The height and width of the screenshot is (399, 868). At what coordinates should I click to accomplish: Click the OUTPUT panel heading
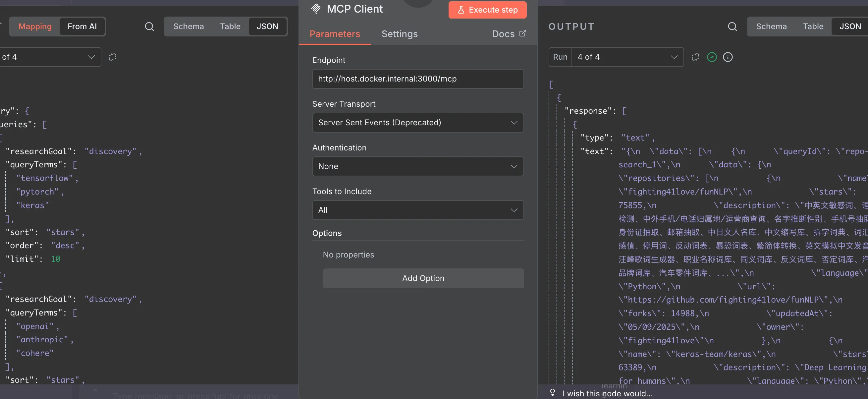[x=571, y=26]
